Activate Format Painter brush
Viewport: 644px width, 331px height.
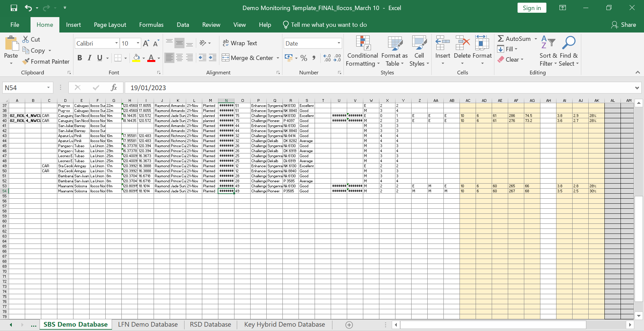(26, 61)
